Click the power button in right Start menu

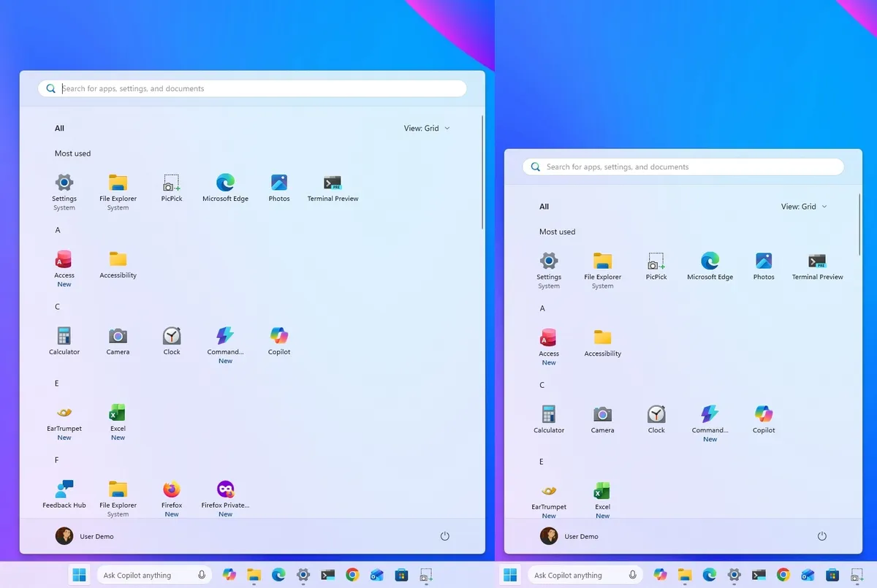(x=822, y=536)
